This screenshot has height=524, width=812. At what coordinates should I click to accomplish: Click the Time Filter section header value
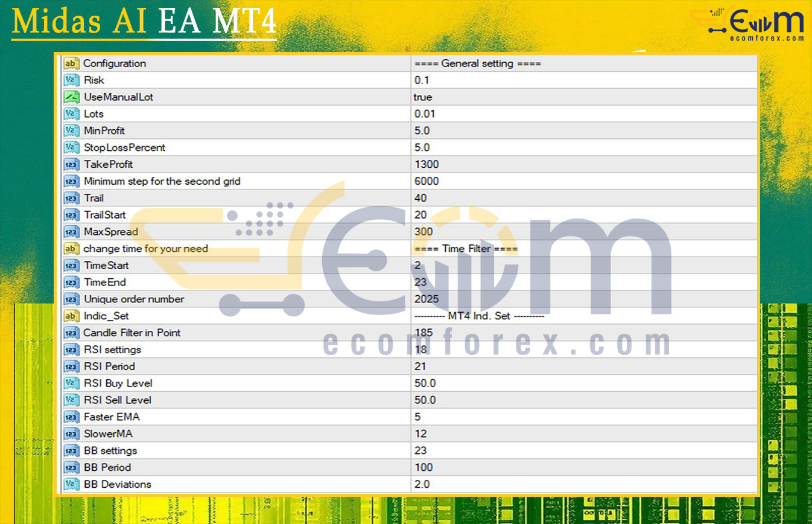pos(465,249)
